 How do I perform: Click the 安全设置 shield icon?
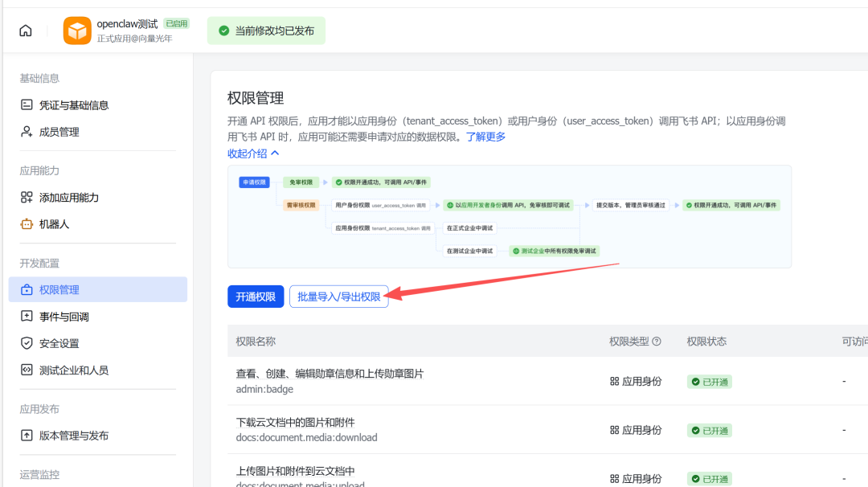tap(27, 342)
